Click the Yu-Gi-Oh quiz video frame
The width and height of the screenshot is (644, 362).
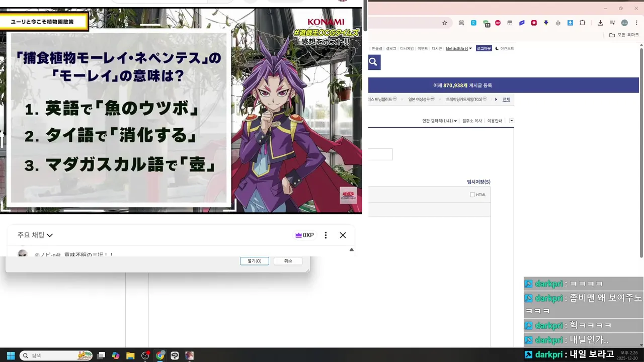181,110
